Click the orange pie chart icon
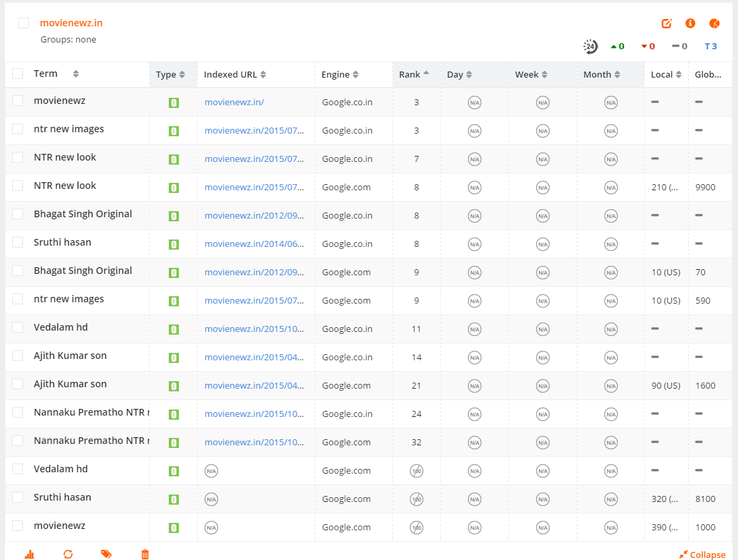This screenshot has height=560, width=738. tap(714, 24)
